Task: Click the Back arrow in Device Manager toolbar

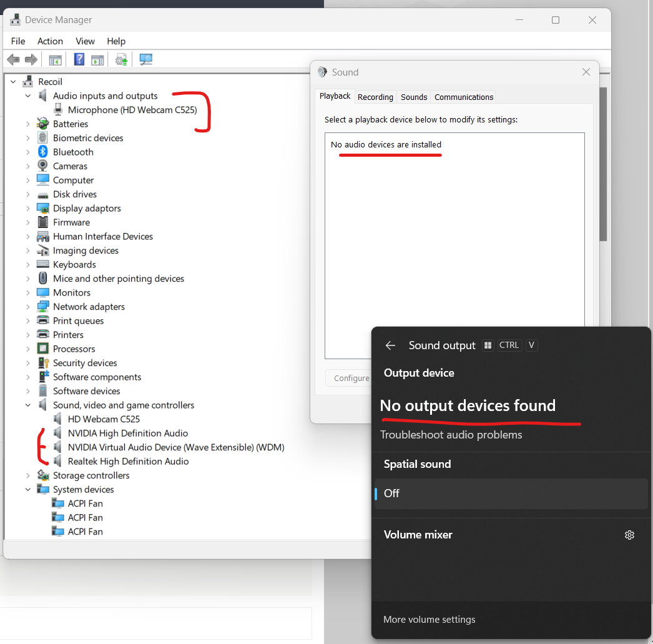Action: click(x=13, y=59)
